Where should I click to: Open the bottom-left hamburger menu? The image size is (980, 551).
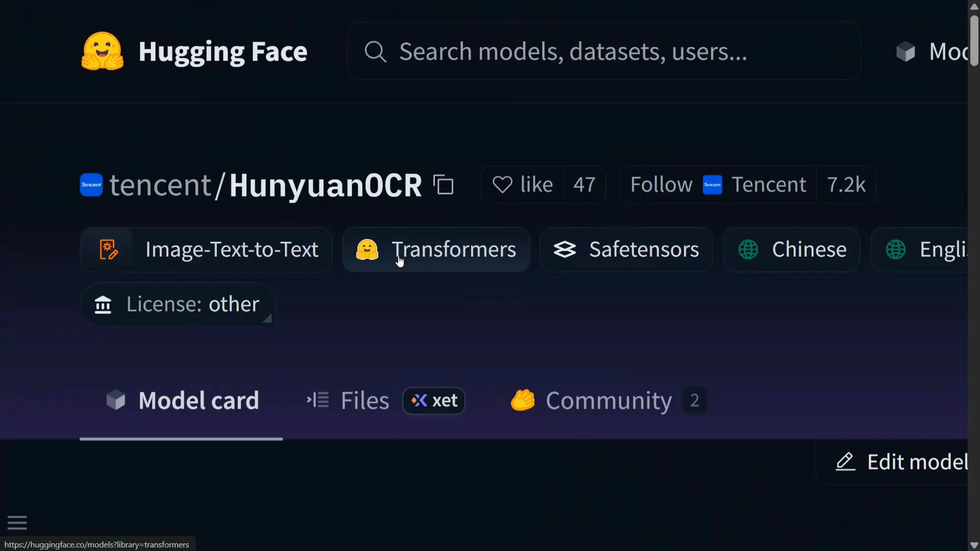(17, 522)
